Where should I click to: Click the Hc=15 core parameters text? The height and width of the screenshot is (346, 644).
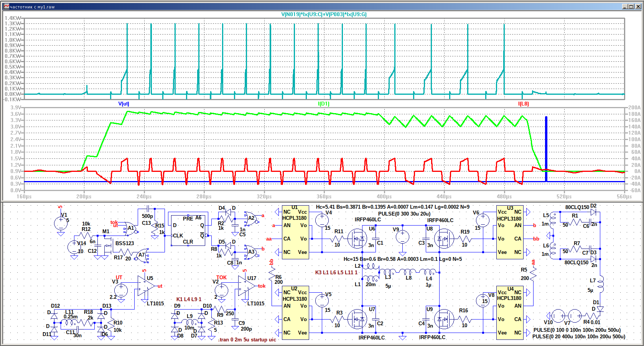[403, 259]
